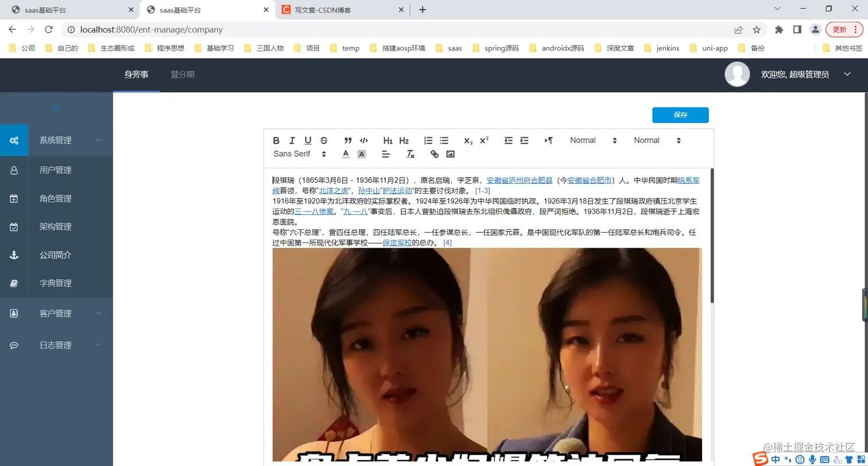Screen dimensions: 868x466
Task: Open a new browser tab
Action: pos(423,10)
